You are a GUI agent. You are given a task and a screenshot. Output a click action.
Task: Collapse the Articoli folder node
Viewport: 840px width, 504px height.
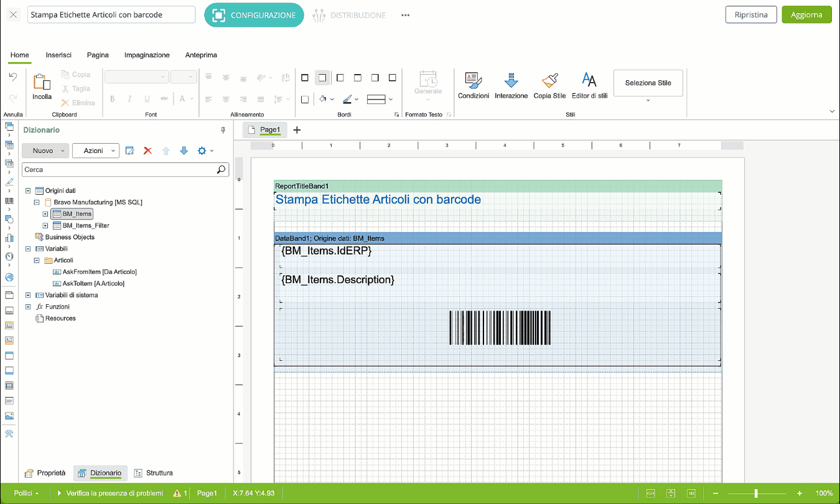tap(37, 260)
